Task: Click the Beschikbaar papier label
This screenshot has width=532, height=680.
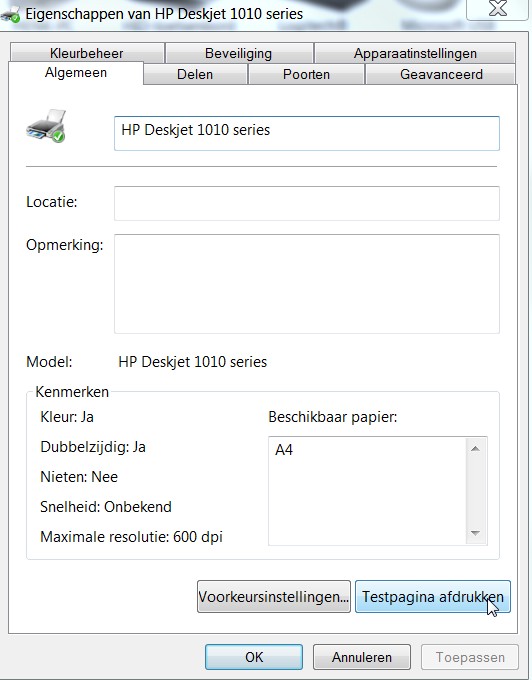Action: tap(333, 417)
